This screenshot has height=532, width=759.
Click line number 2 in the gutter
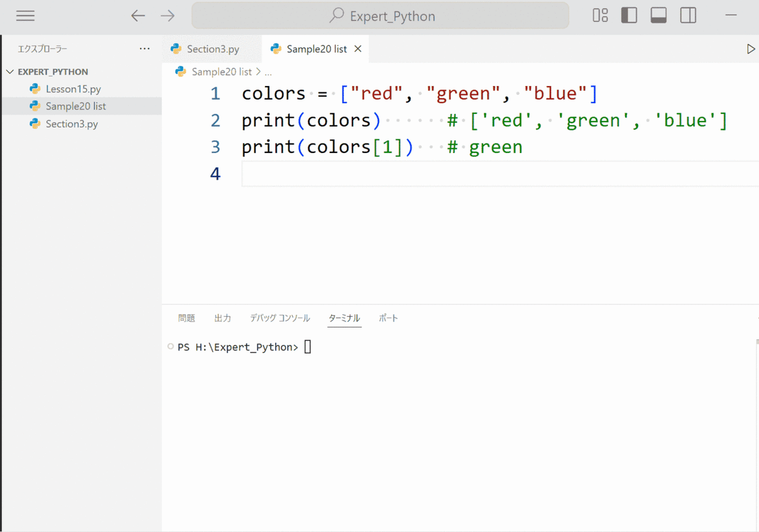[215, 120]
